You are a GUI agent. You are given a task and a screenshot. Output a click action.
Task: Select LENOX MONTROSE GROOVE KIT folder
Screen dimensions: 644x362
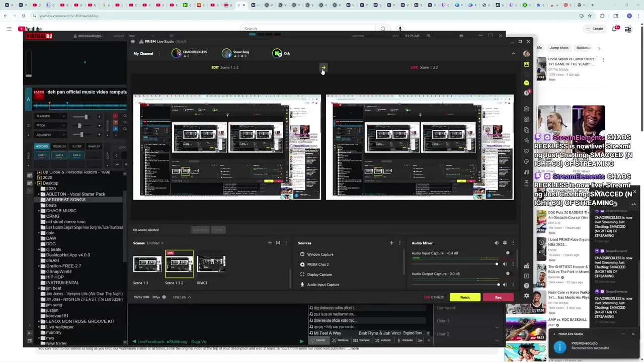click(x=80, y=321)
